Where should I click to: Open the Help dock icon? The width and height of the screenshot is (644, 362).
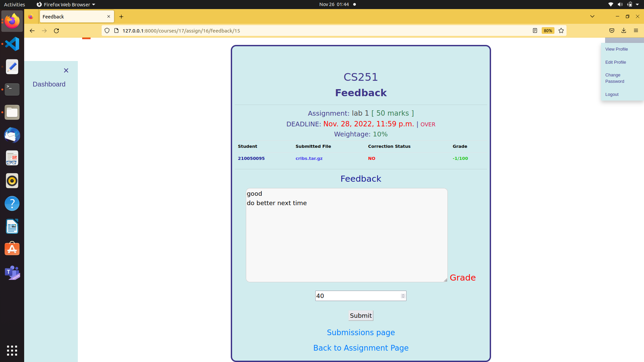12,203
